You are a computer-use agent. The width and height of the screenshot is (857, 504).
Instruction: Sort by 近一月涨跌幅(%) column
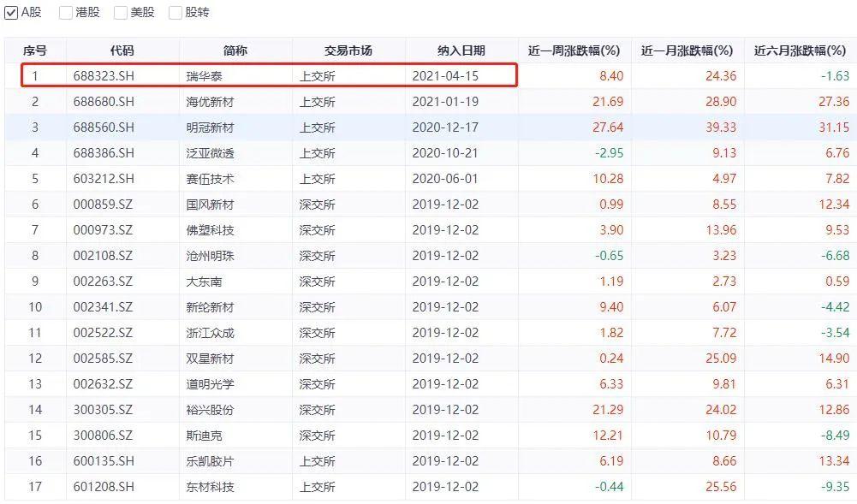click(687, 50)
